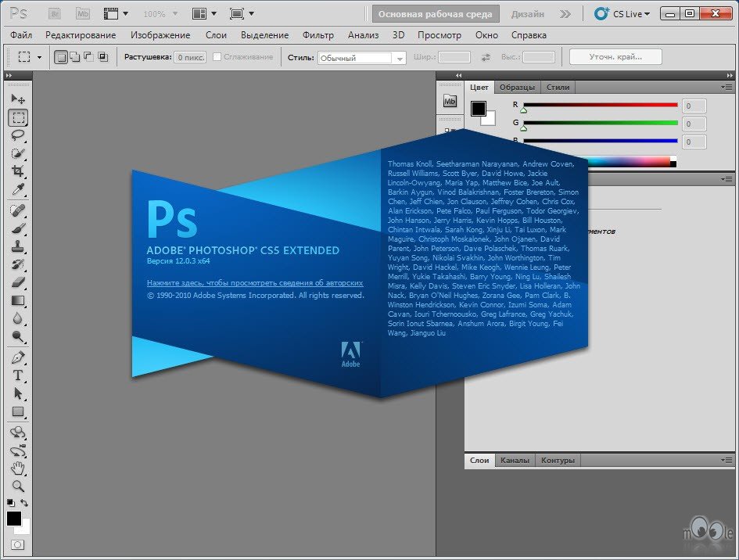The width and height of the screenshot is (739, 560).
Task: Open the Изображение menu
Action: click(160, 35)
